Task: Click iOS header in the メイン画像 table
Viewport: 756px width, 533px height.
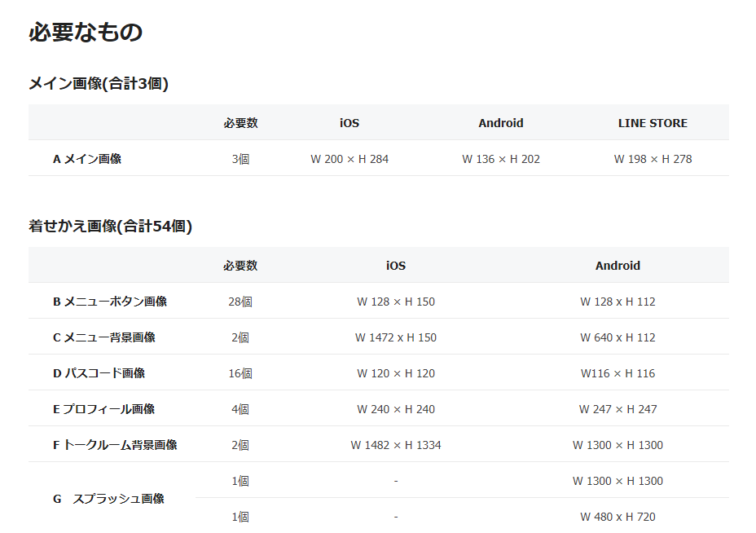Action: (349, 123)
